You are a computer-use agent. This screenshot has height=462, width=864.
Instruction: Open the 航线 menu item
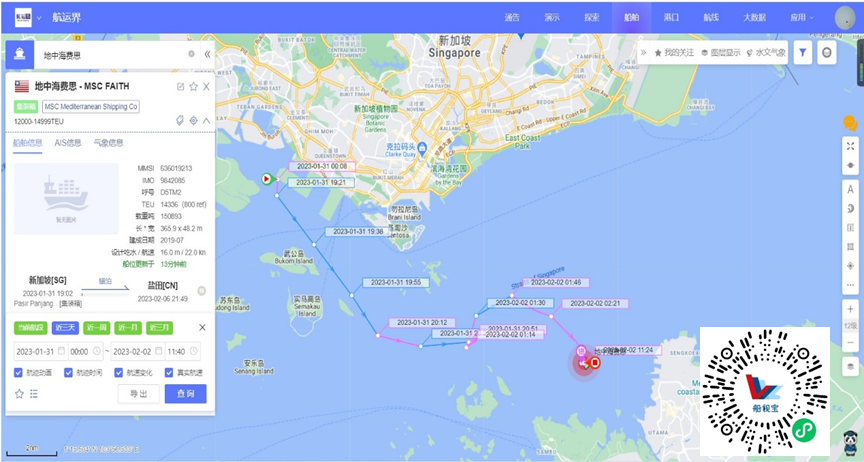pos(711,17)
